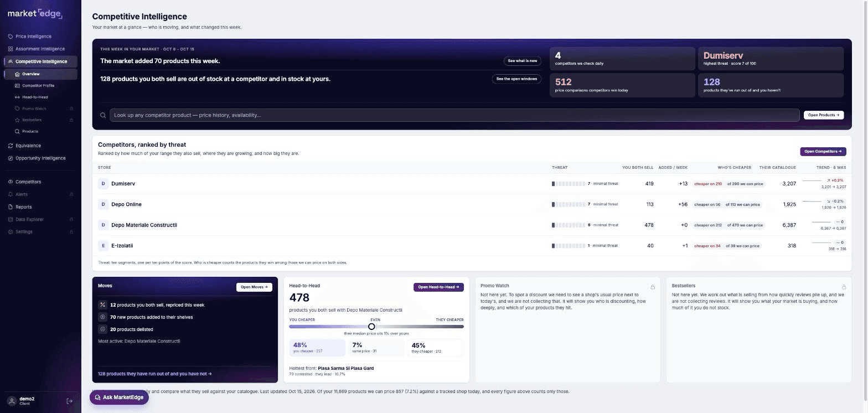Click the 48% you cheaper tile
Image resolution: width=868 pixels, height=413 pixels.
tap(317, 348)
